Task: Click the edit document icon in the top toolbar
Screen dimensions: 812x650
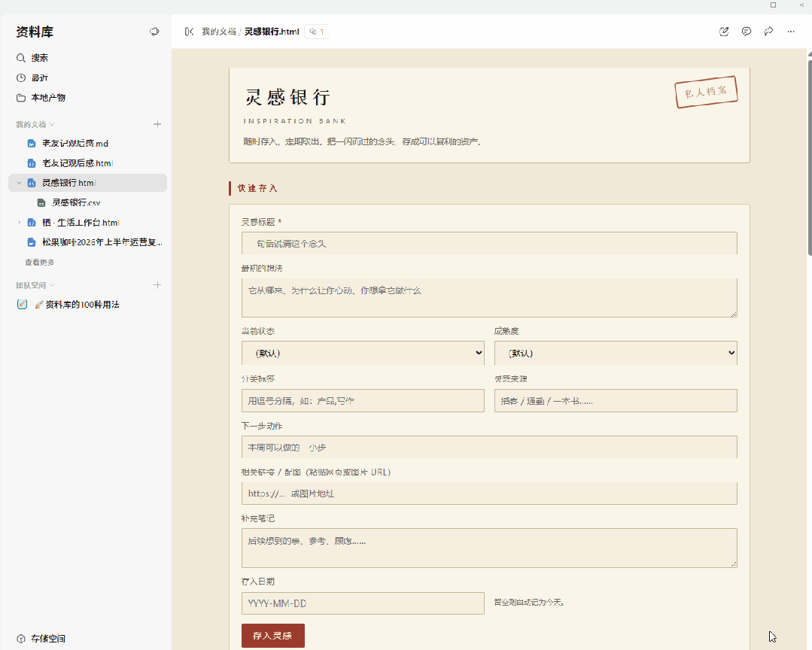Action: pyautogui.click(x=724, y=32)
